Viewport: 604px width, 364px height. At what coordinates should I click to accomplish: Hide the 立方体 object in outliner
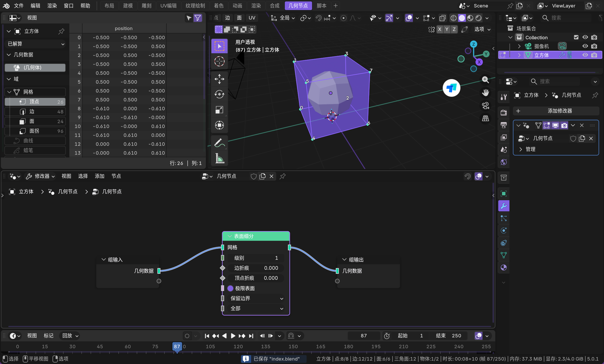point(585,55)
